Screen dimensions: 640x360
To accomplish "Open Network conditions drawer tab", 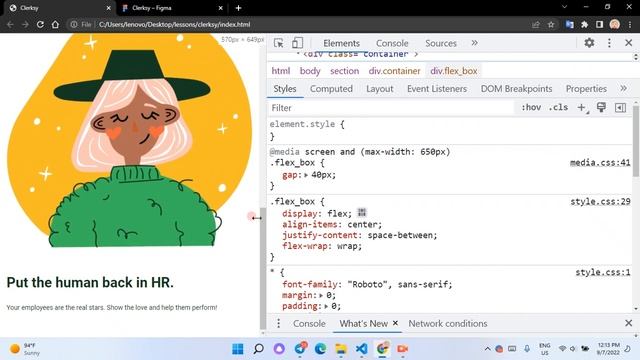I will (448, 324).
